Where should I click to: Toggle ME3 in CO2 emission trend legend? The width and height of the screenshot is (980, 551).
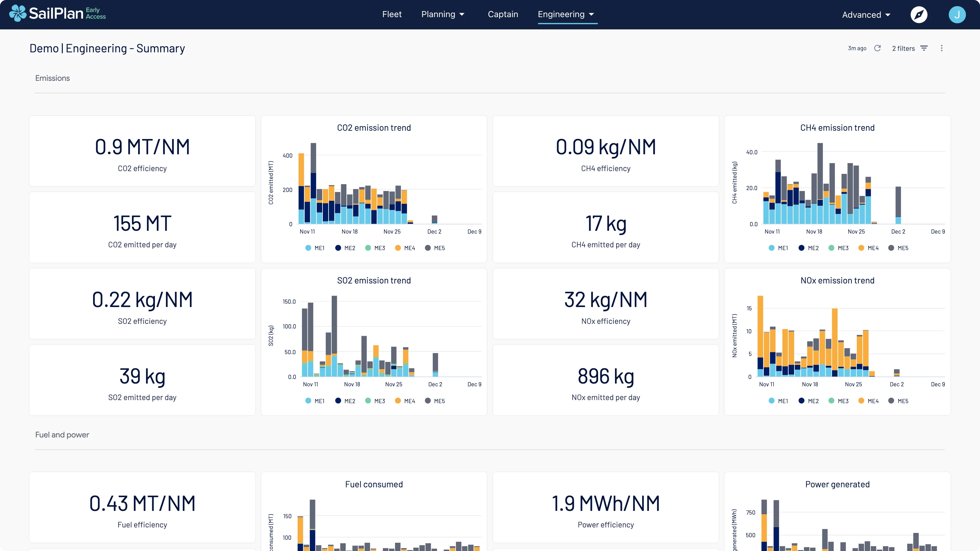pyautogui.click(x=375, y=248)
